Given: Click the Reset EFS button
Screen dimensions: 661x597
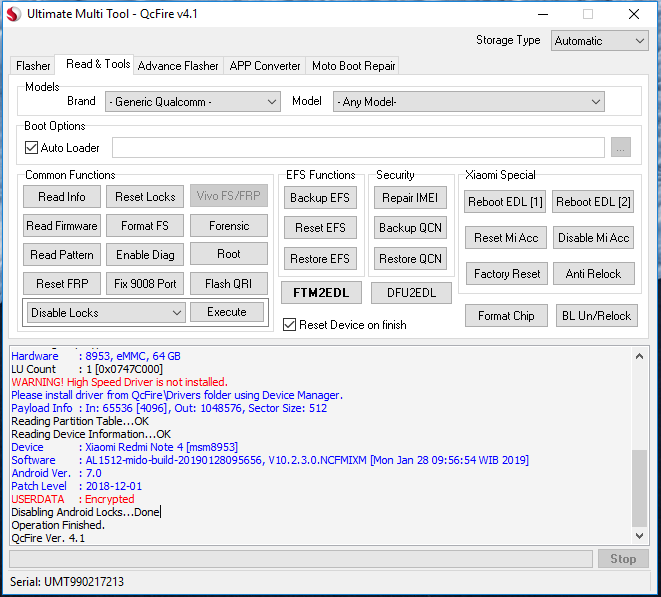Looking at the screenshot, I should click(320, 228).
